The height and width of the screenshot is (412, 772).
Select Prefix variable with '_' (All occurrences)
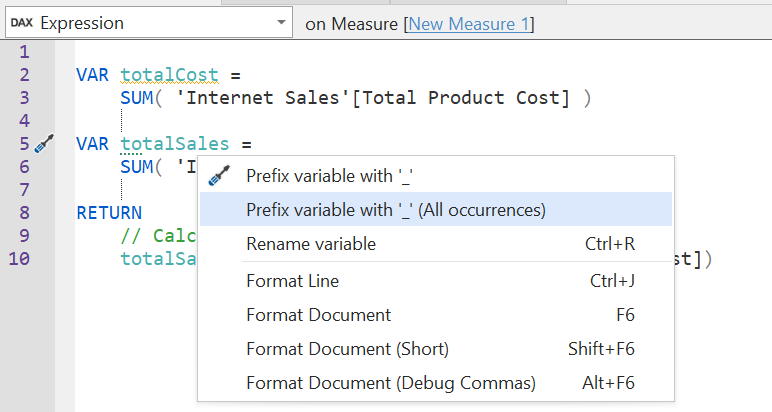point(395,210)
